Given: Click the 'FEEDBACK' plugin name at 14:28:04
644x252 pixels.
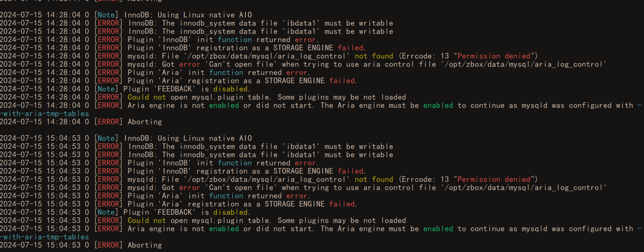Looking at the screenshot, I should 175,89.
